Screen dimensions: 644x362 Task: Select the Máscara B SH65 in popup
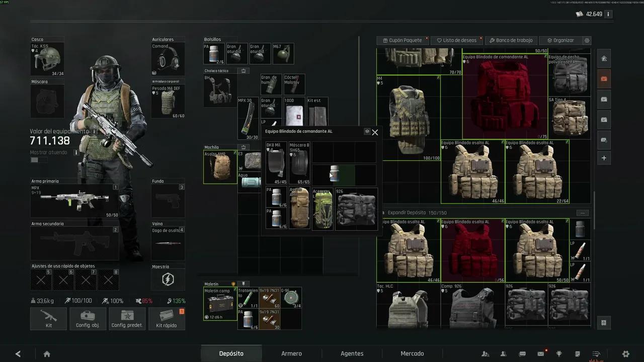[299, 163]
